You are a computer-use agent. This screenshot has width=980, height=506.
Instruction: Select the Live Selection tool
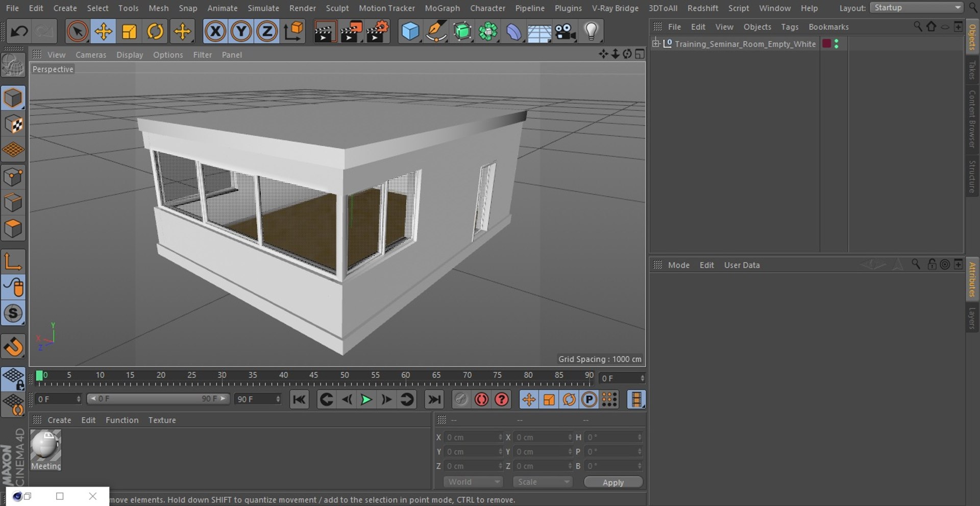coord(77,32)
